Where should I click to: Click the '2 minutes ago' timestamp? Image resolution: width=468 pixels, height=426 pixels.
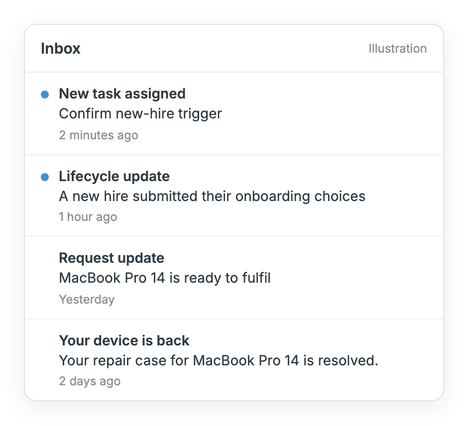[x=99, y=135]
